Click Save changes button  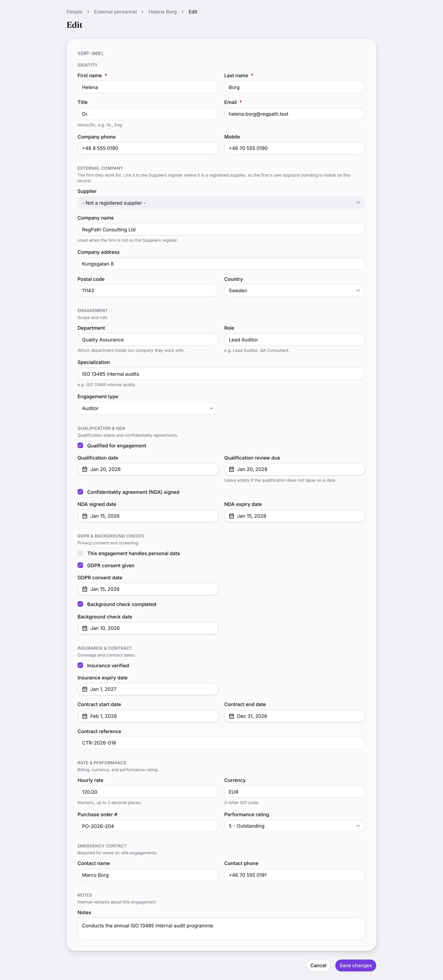point(356,966)
